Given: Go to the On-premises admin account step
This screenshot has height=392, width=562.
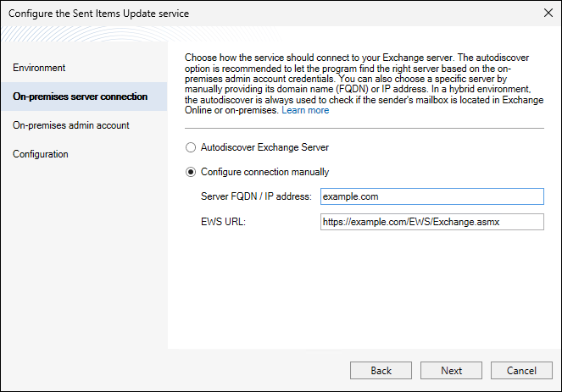Looking at the screenshot, I should coord(70,125).
